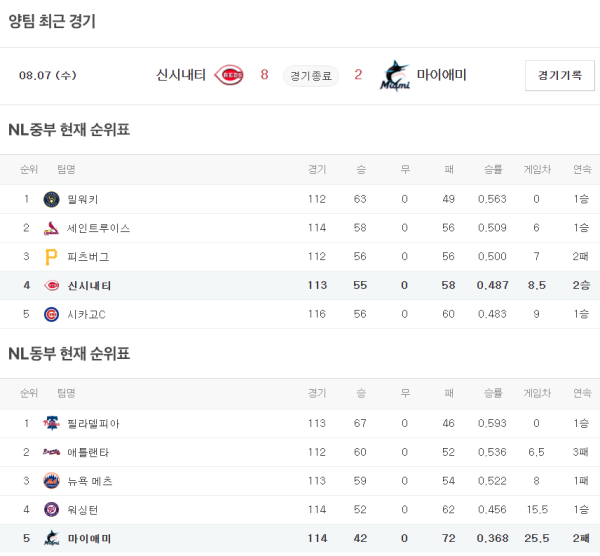Click the Miami Marlins logo in match header
The height and width of the screenshot is (556, 600).
click(394, 76)
